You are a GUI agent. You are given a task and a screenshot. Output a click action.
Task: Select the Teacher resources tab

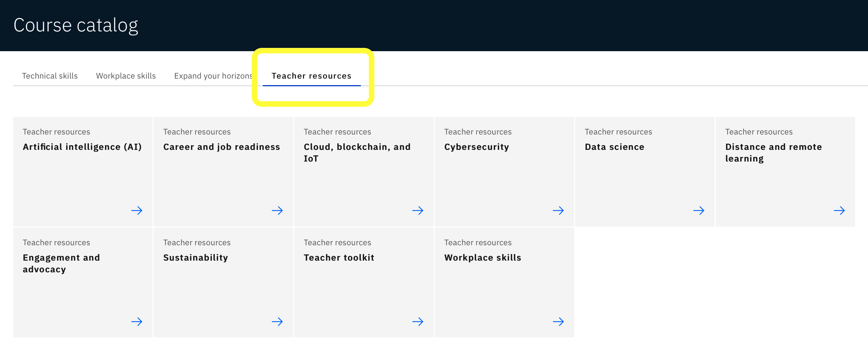point(311,76)
